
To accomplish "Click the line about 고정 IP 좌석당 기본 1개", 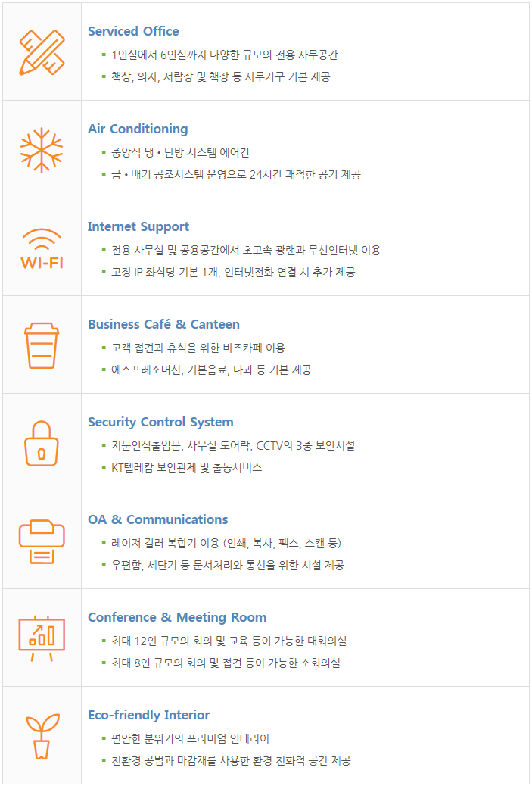I will pos(233,272).
